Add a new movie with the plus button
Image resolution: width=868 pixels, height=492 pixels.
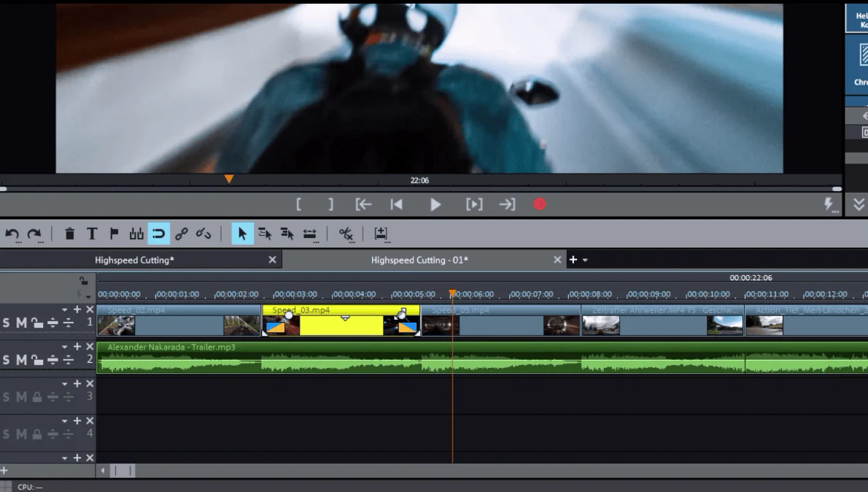click(x=573, y=260)
